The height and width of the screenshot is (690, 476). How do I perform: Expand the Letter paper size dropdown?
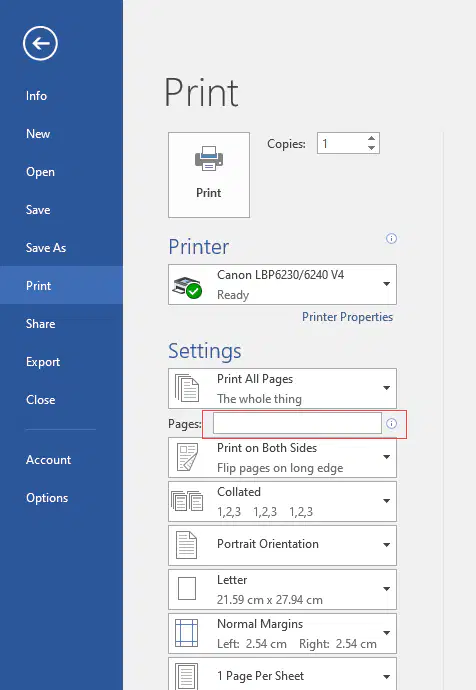coord(282,589)
